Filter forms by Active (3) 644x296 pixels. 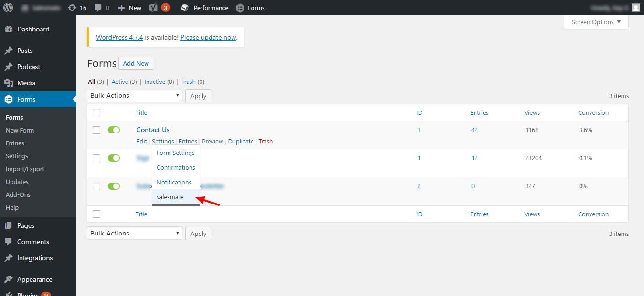[x=124, y=82]
